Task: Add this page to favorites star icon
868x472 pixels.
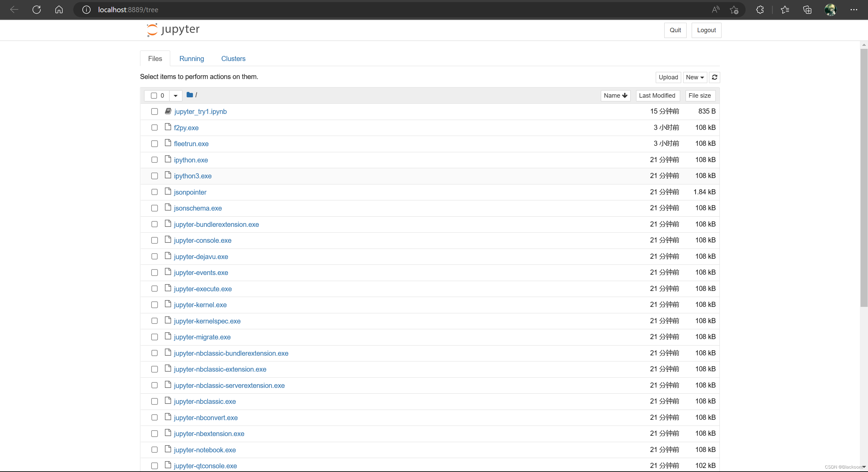Action: pos(734,10)
